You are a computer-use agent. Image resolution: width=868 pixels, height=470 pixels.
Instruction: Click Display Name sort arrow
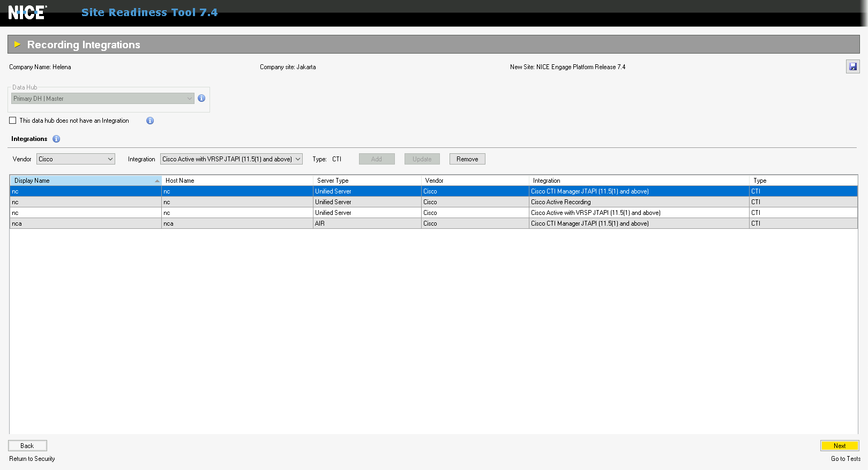[157, 181]
